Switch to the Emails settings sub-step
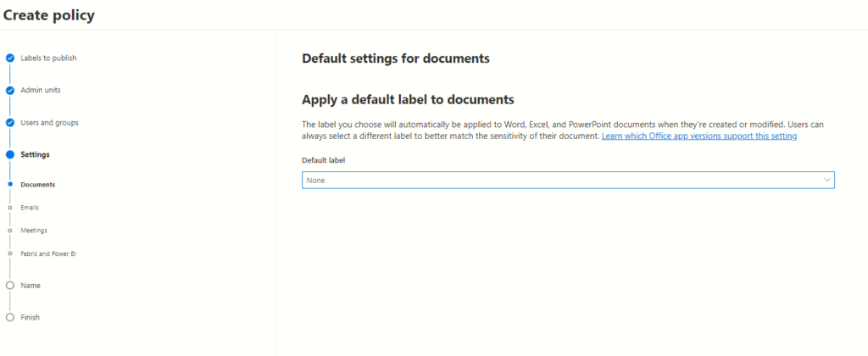Viewport: 868px width, 356px height. tap(30, 207)
